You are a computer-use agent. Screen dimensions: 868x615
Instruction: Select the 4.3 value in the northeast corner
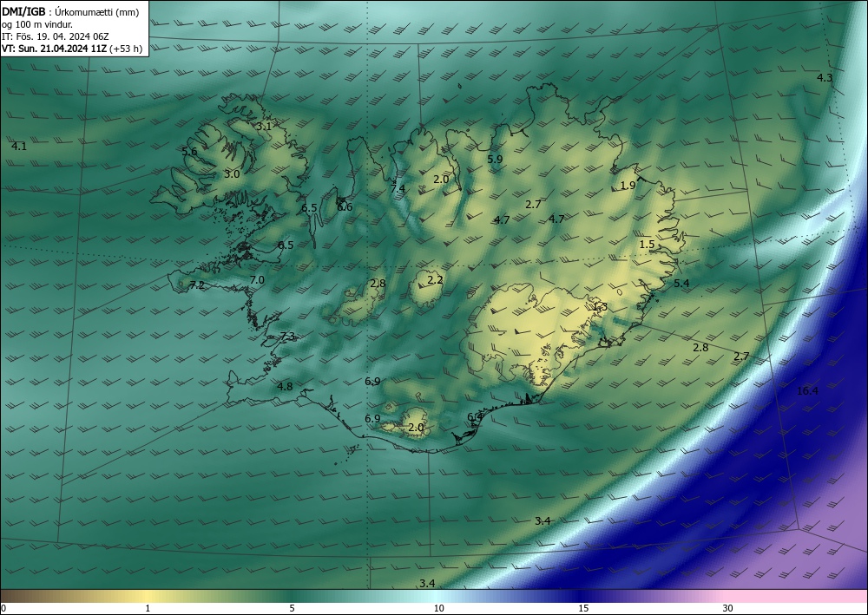825,78
